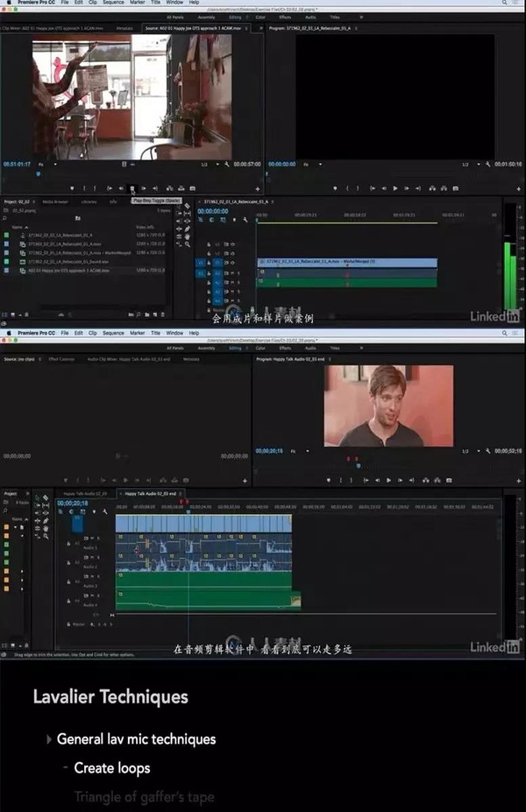This screenshot has width=526, height=812.
Task: Select Zoom tool in lower tools panel
Action: [46, 536]
